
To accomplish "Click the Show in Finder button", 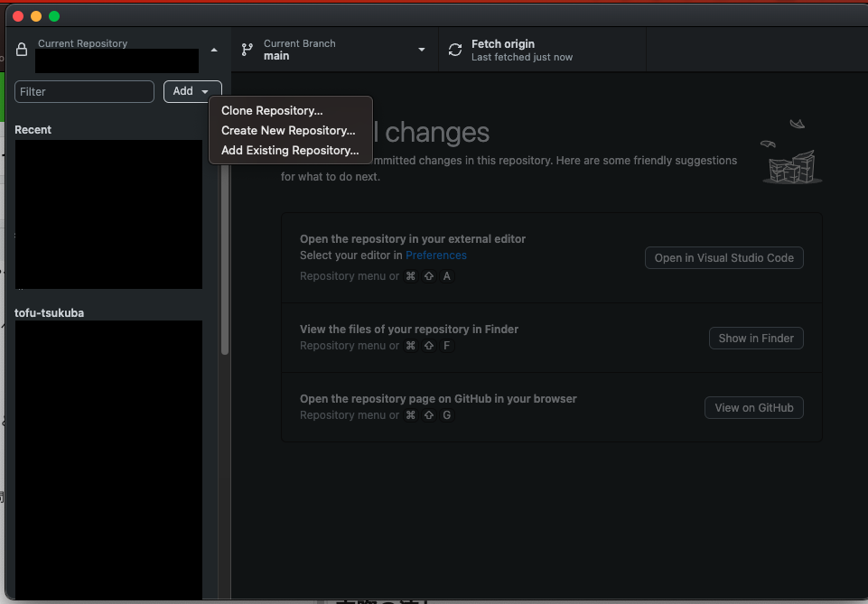I will pos(755,338).
